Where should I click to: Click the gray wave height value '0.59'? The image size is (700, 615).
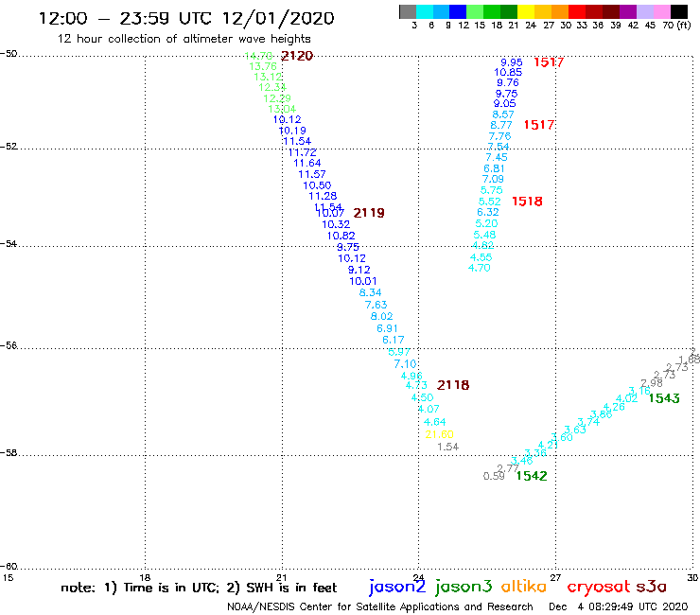pyautogui.click(x=494, y=477)
